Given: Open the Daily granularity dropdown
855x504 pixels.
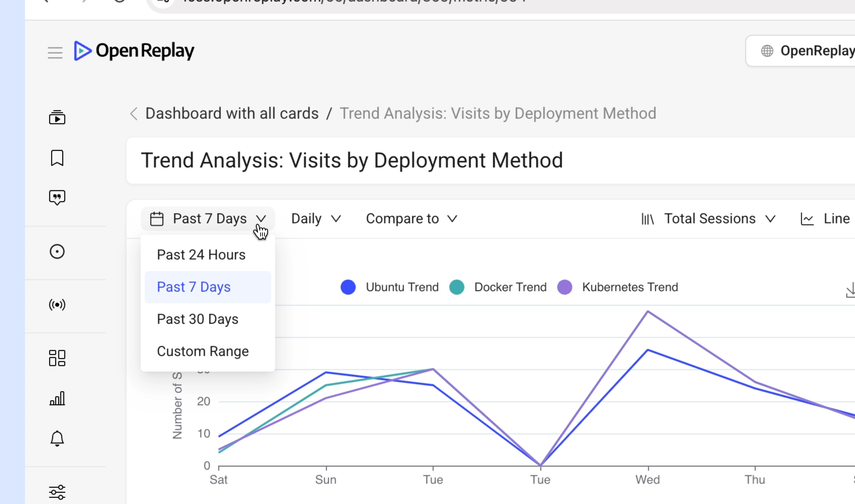Looking at the screenshot, I should 316,219.
